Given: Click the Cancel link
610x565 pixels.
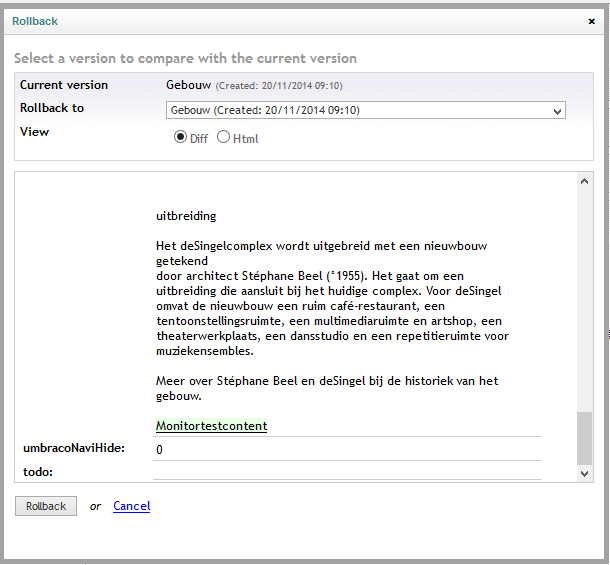Looking at the screenshot, I should pyautogui.click(x=131, y=506).
